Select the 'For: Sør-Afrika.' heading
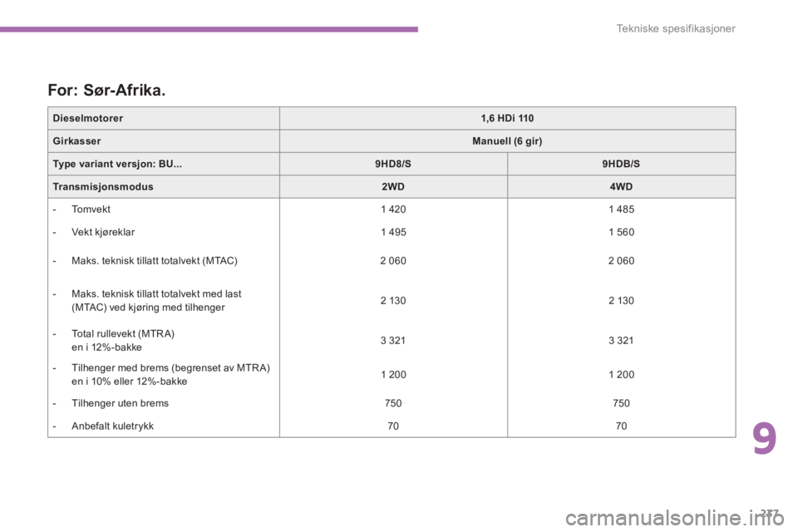The width and height of the screenshot is (798, 532). (x=111, y=87)
